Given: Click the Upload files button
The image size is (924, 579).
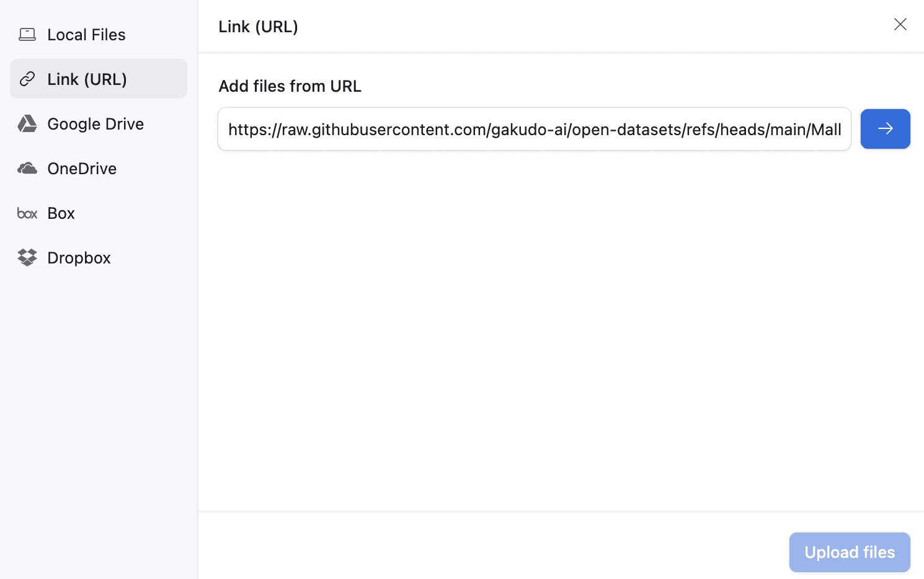Looking at the screenshot, I should (x=850, y=552).
